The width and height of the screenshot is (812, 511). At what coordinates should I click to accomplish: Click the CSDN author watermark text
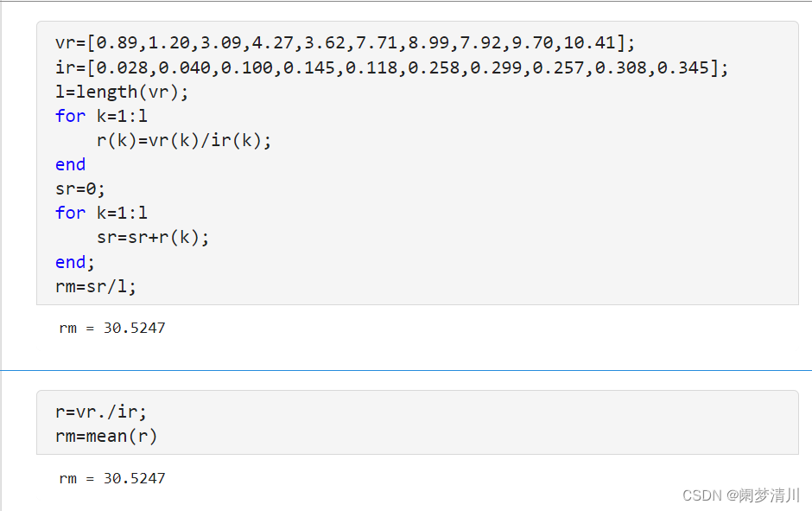click(x=740, y=495)
